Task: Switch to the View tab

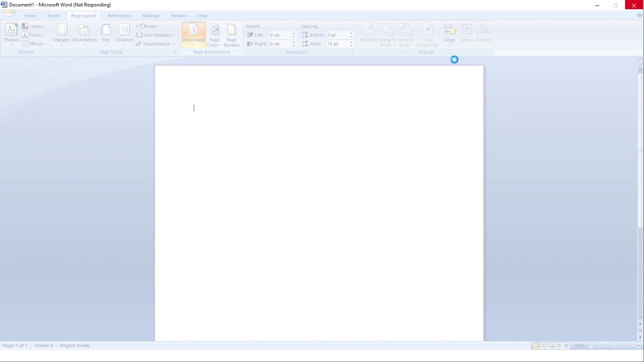Action: coord(202,16)
